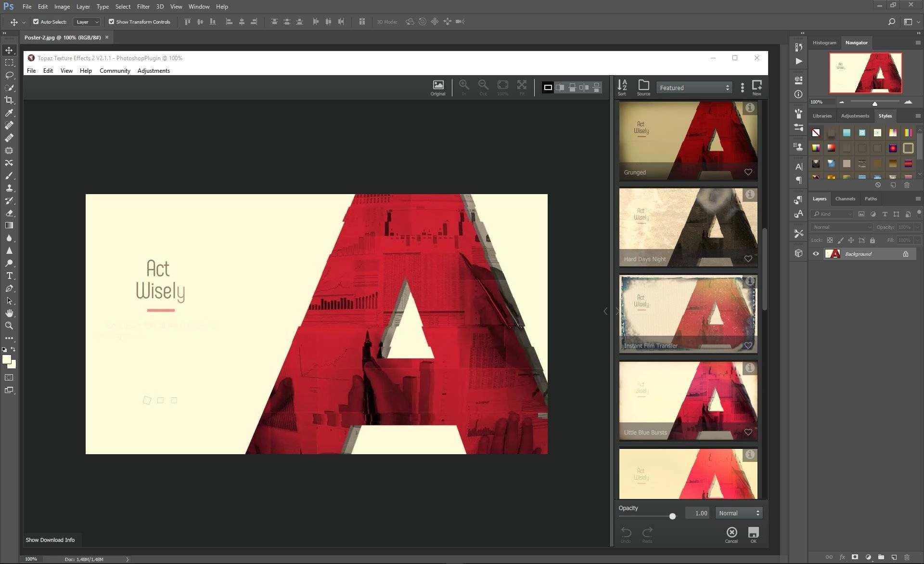Click the Zoom In icon in Topaz
Image resolution: width=924 pixels, height=564 pixels.
(x=464, y=88)
